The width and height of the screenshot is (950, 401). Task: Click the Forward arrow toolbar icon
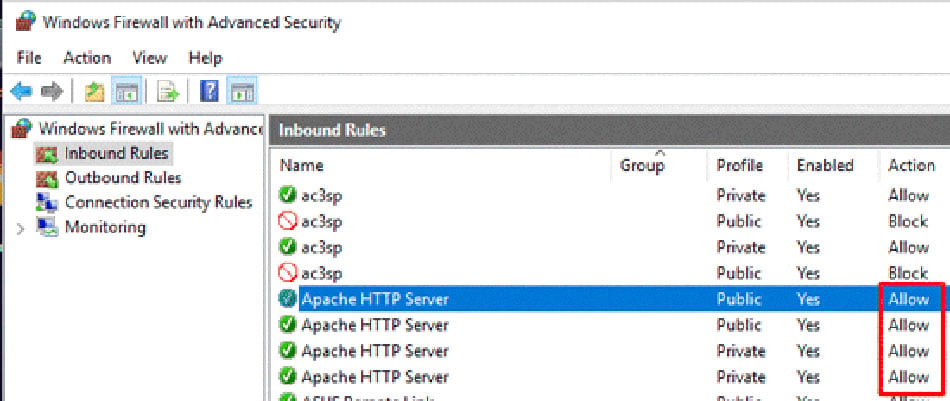click(52, 92)
